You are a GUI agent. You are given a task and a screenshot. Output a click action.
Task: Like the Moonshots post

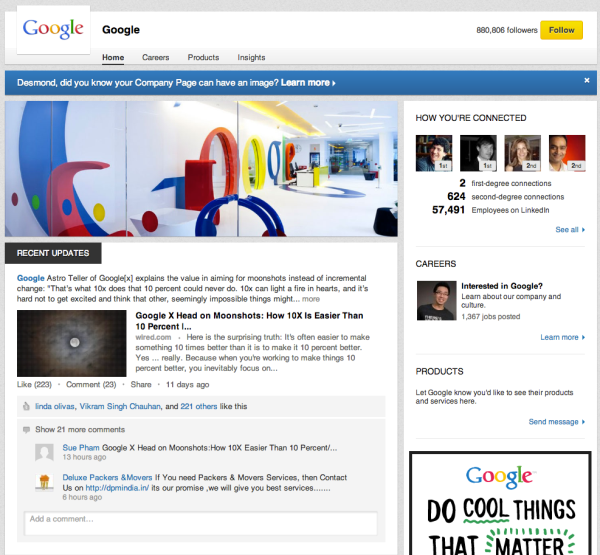tap(34, 384)
